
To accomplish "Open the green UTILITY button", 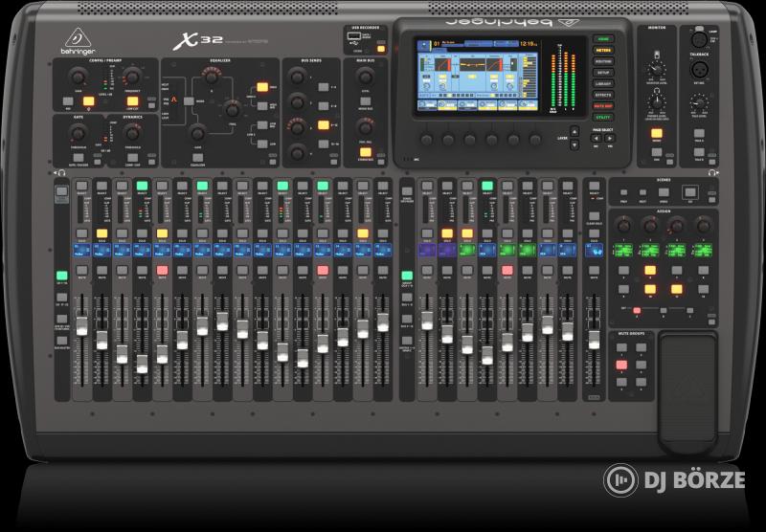I will click(x=603, y=118).
